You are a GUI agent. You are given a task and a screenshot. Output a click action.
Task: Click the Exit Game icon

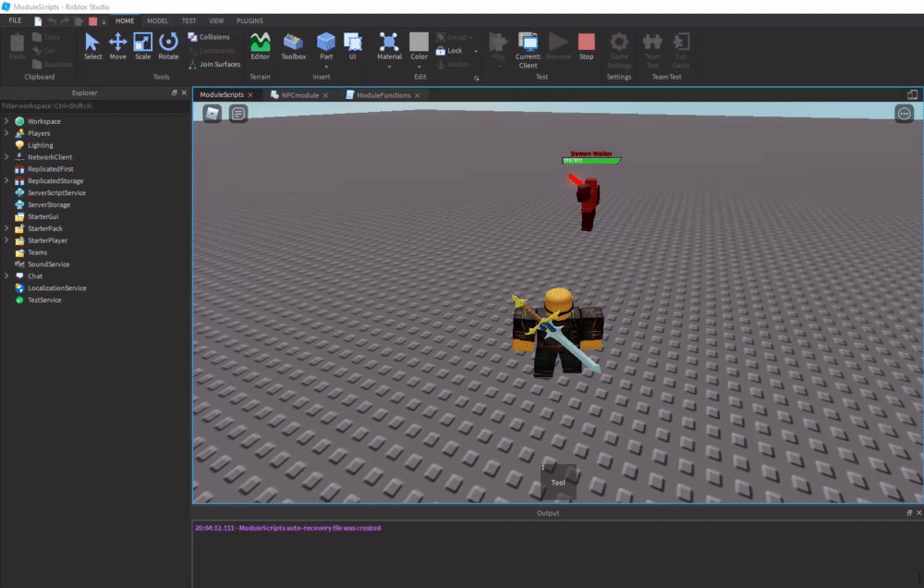681,50
